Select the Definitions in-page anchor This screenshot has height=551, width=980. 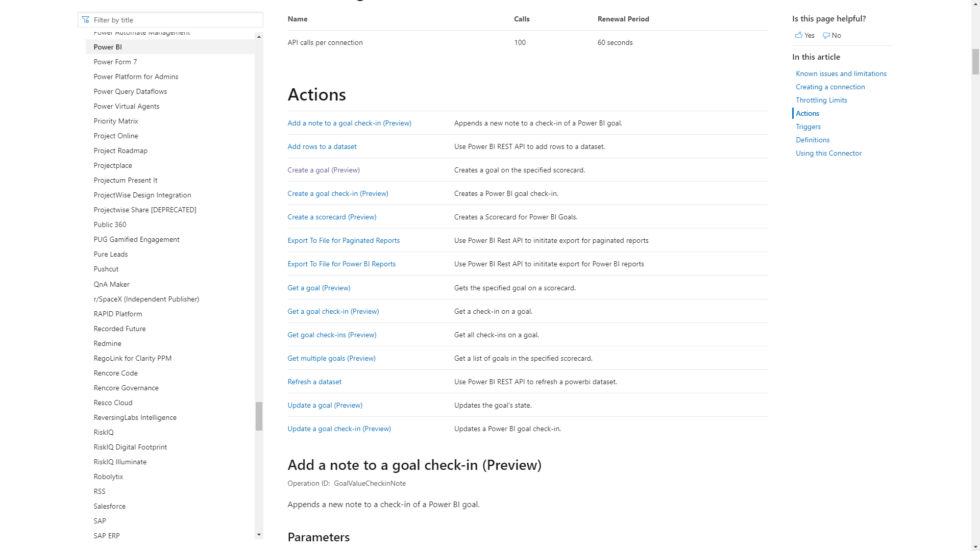pyautogui.click(x=813, y=139)
